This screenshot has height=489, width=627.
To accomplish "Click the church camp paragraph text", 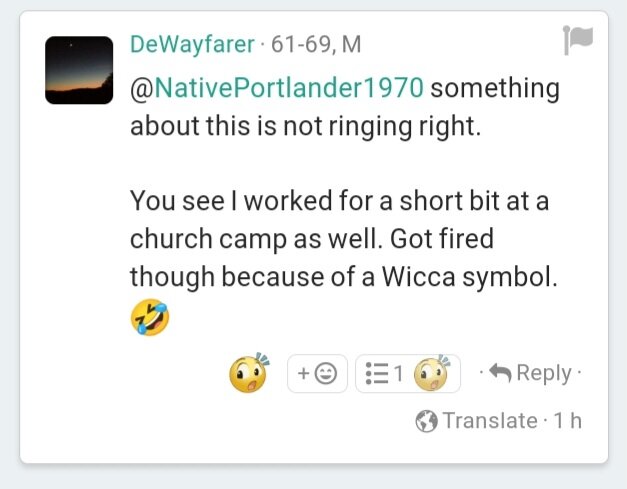I will [x=344, y=239].
